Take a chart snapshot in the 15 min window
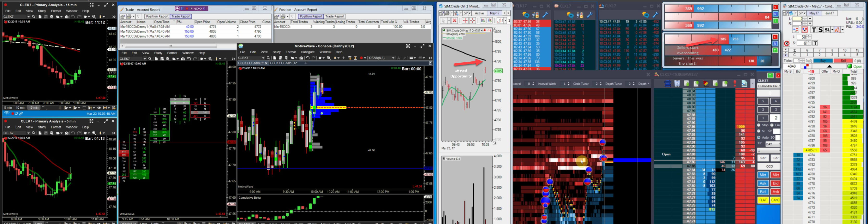Viewport: 868px width, 224px height. 66,17
